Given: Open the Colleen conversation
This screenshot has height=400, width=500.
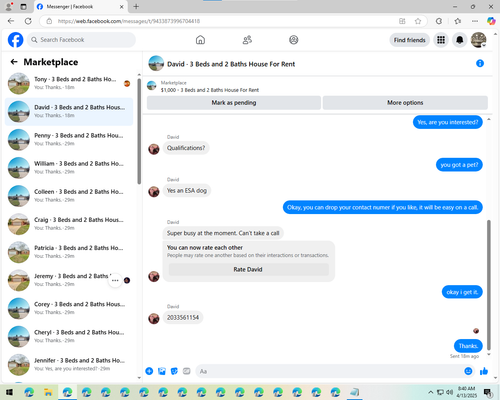Looking at the screenshot, I should tap(69, 196).
